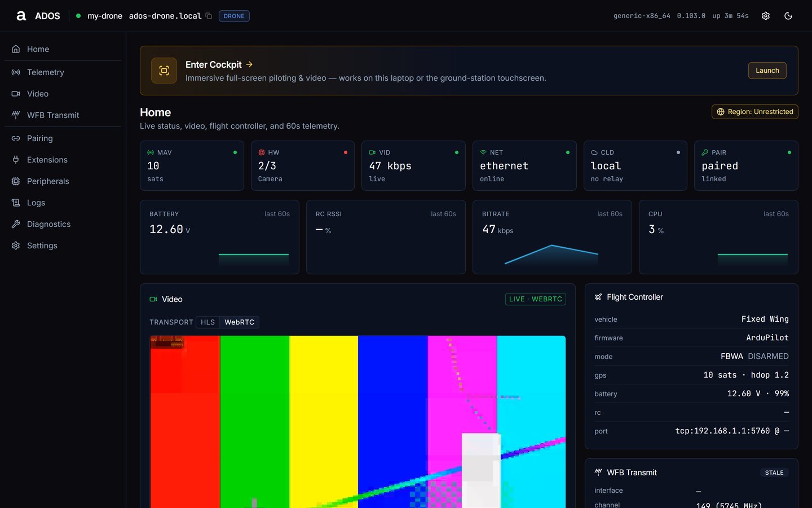Click the my-drone device name
The width and height of the screenshot is (812, 508).
pyautogui.click(x=105, y=16)
